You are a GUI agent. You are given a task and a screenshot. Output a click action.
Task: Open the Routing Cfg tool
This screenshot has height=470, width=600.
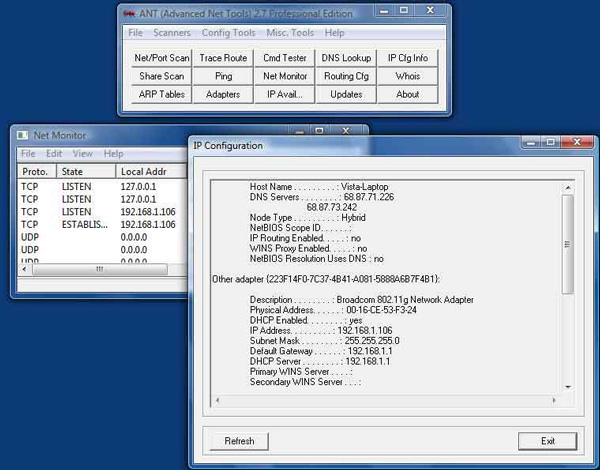pyautogui.click(x=346, y=76)
